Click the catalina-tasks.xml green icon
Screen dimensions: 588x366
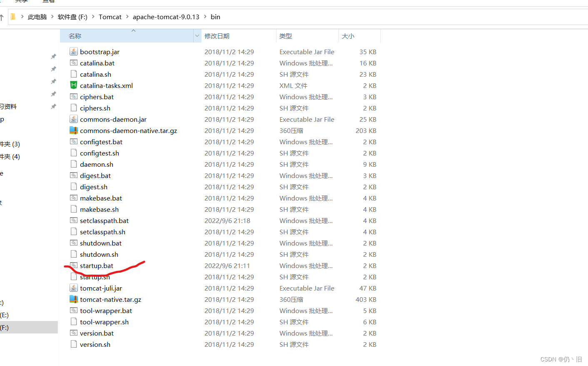coord(74,85)
